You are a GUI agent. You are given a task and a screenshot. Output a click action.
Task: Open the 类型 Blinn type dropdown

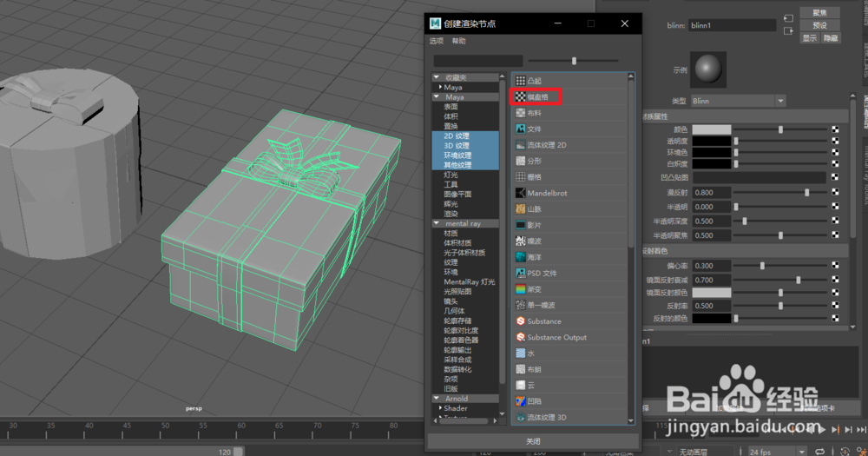pyautogui.click(x=737, y=101)
